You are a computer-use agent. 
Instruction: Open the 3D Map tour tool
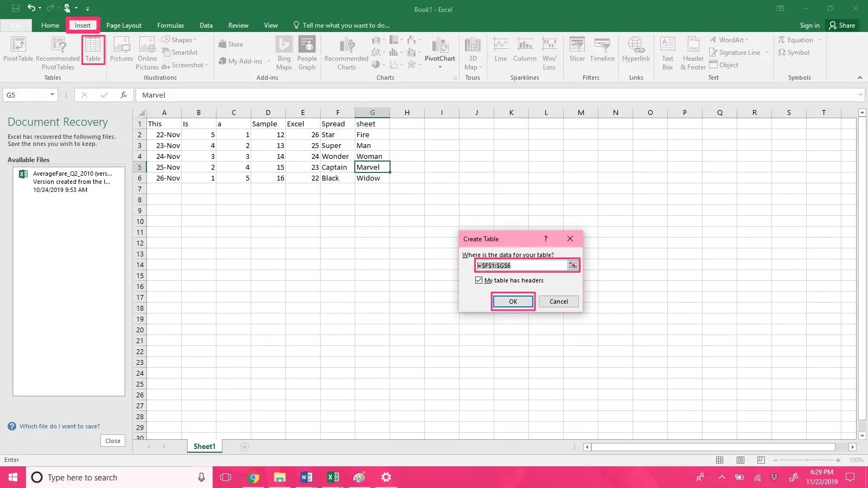473,53
